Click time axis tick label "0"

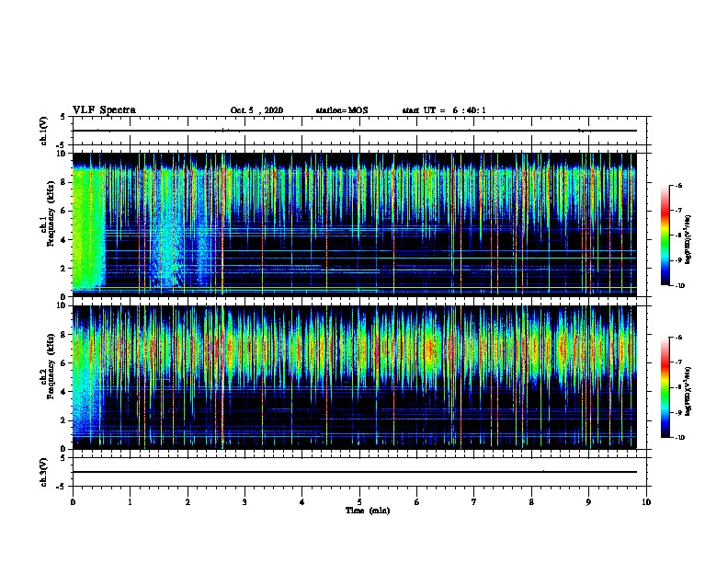tap(73, 501)
